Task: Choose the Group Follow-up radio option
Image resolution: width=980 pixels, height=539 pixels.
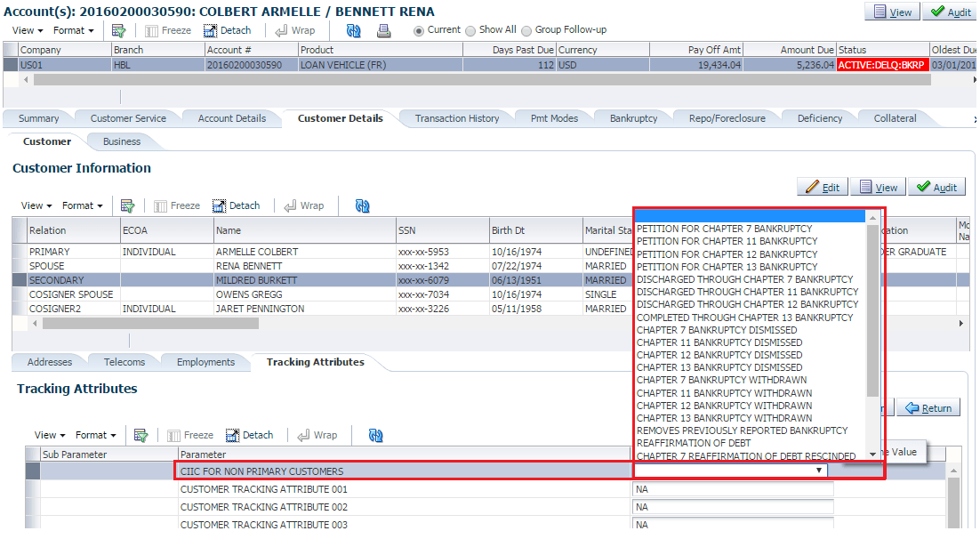Action: [x=526, y=30]
